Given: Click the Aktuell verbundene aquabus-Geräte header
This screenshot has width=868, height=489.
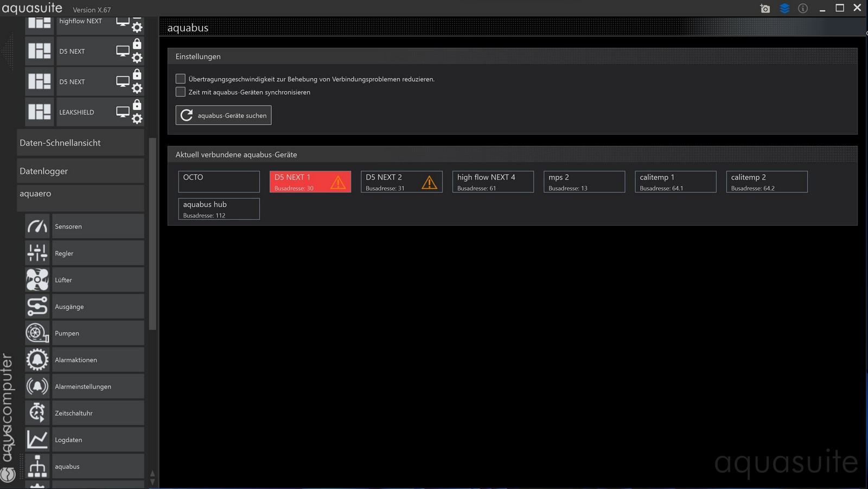Looking at the screenshot, I should (512, 155).
